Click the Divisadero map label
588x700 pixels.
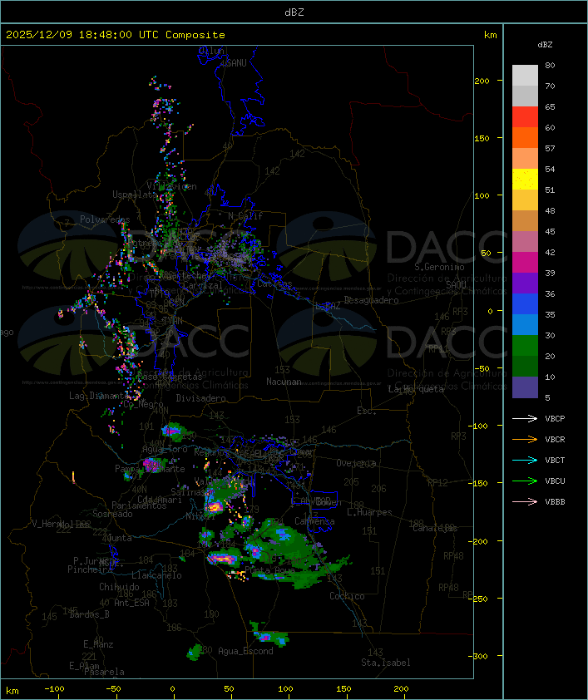click(200, 398)
